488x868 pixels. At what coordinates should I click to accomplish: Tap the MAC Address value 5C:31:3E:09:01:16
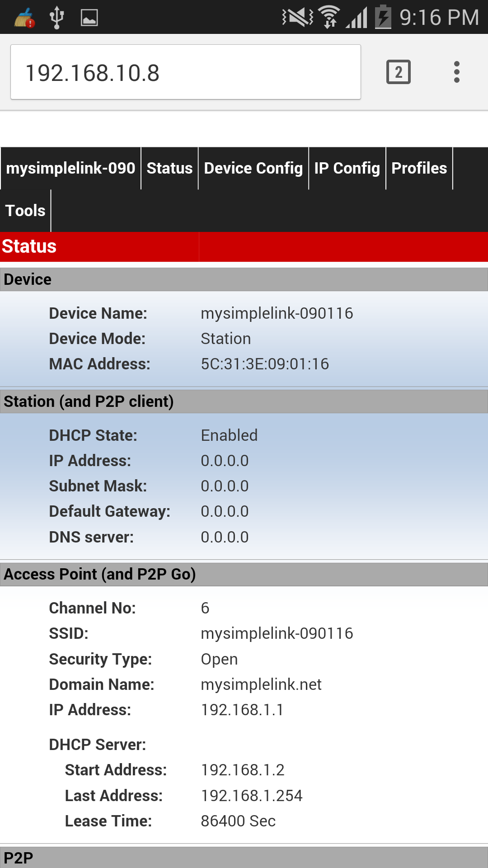(x=265, y=364)
